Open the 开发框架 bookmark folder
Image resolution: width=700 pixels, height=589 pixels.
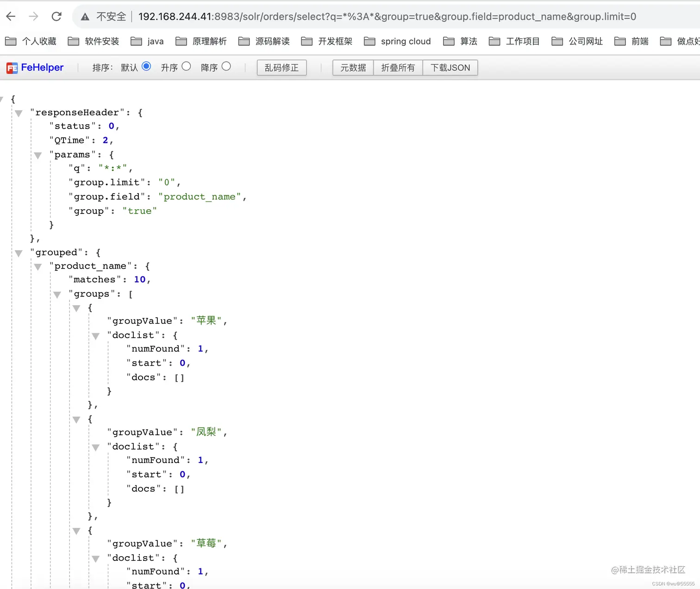coord(326,41)
